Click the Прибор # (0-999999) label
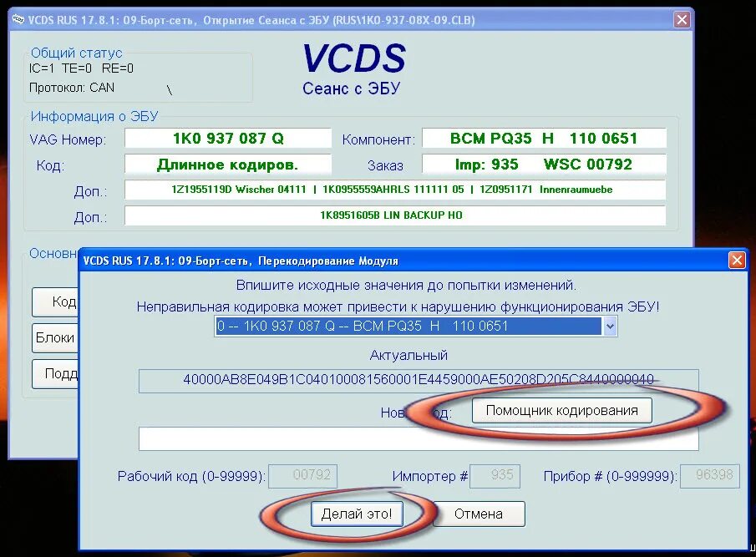 pyautogui.click(x=611, y=477)
